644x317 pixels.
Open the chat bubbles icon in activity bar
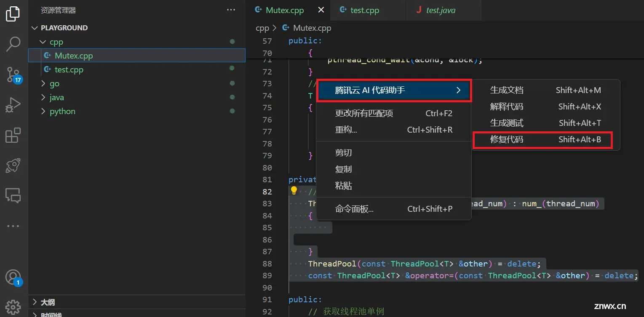(x=13, y=195)
